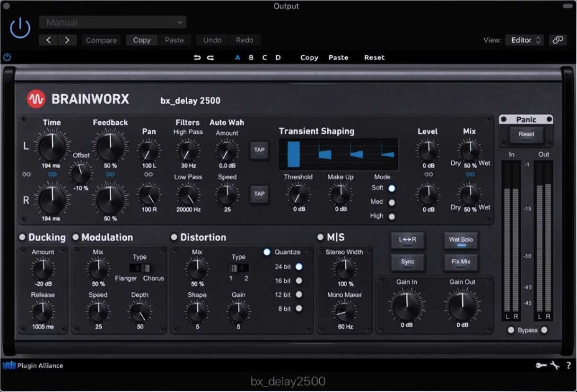Select settings bank C
The height and width of the screenshot is (392, 577).
click(265, 58)
